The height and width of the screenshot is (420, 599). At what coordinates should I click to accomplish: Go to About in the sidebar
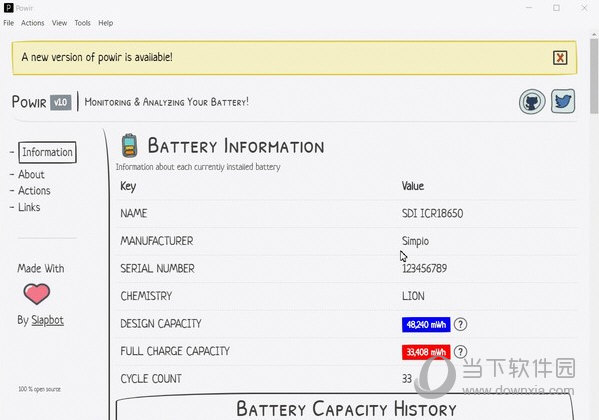coord(31,174)
